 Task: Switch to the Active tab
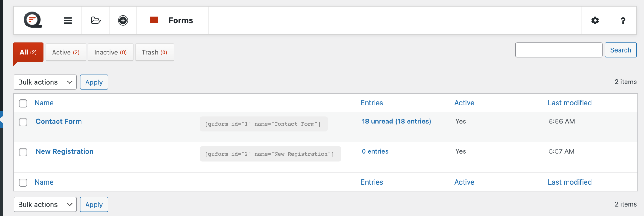(66, 52)
